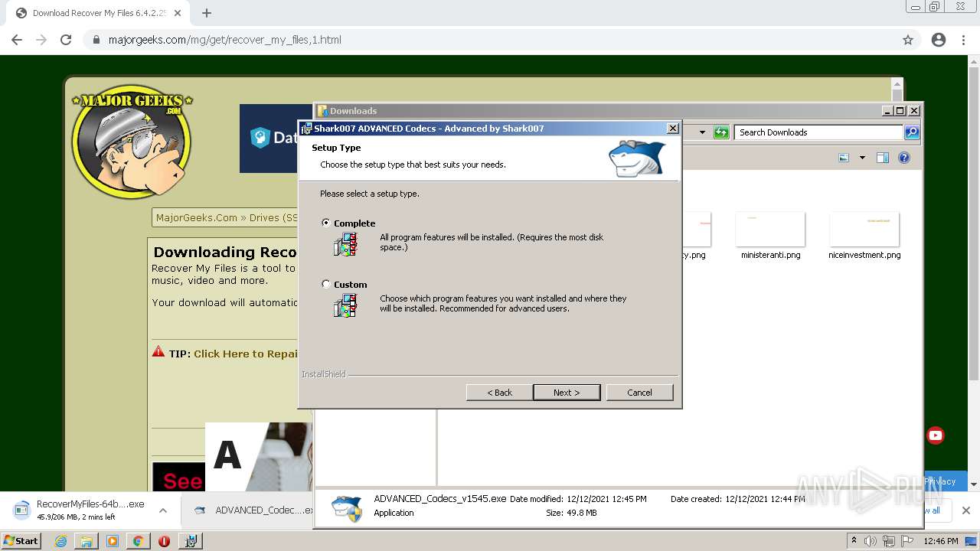Screen dimensions: 980x551
Task: Click the Chrome address bar URL
Action: click(224, 40)
